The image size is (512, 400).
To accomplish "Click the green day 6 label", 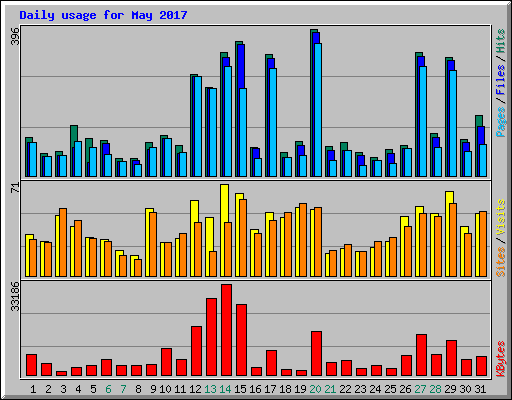I will point(108,389).
